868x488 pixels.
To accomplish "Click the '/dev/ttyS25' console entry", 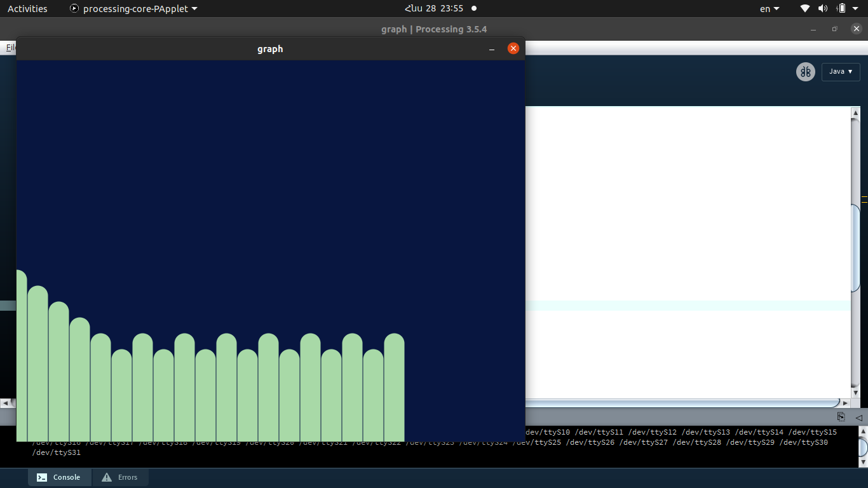I will pyautogui.click(x=537, y=442).
